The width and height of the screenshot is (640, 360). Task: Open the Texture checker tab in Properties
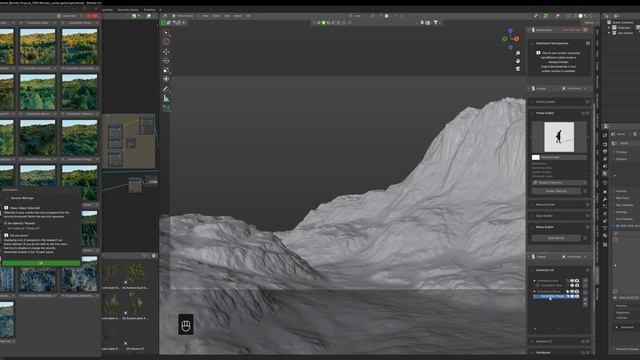605,244
